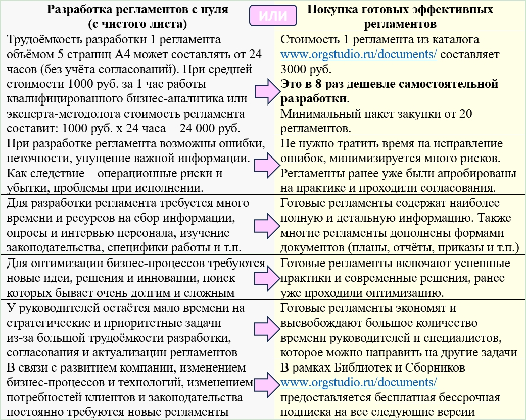This screenshot has width=526, height=420.
Task: Click cell 'При разработке регламента возможны ошибки'
Action: (137, 165)
